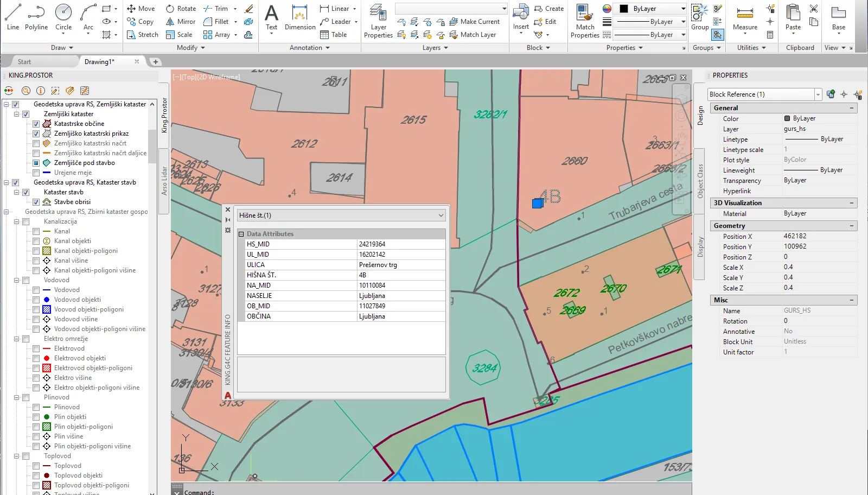Switch to the Start tab

(x=24, y=62)
